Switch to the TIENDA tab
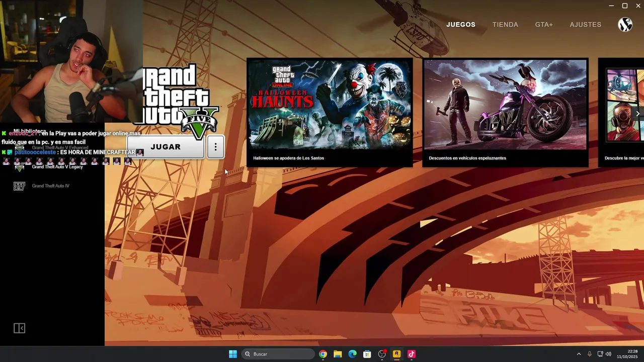This screenshot has width=644, height=362. [x=505, y=25]
